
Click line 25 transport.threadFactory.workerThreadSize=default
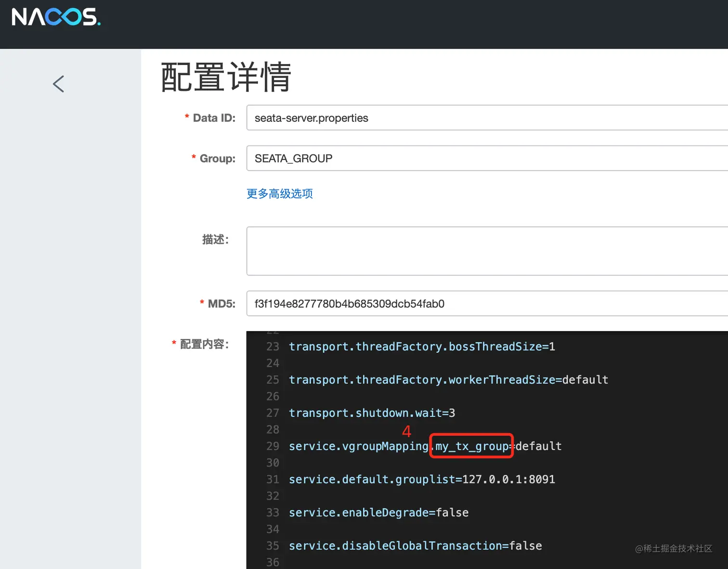pyautogui.click(x=448, y=380)
